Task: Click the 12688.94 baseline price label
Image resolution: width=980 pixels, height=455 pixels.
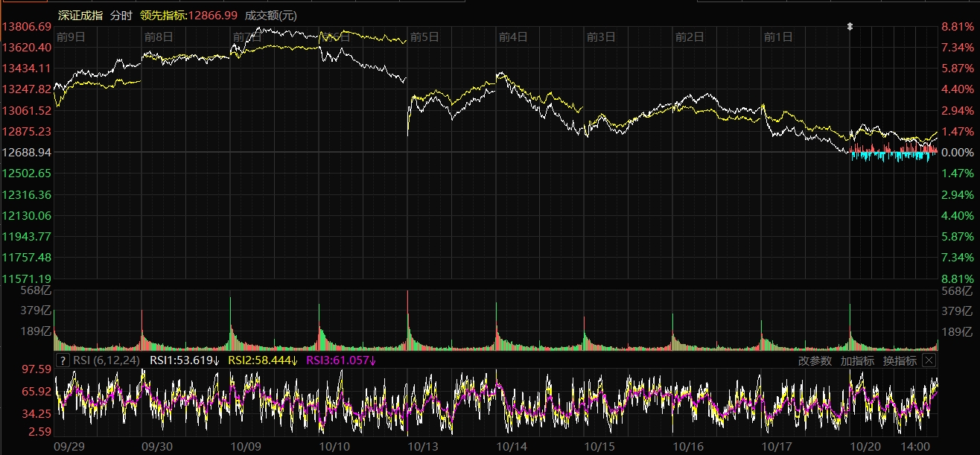Action: (x=27, y=152)
